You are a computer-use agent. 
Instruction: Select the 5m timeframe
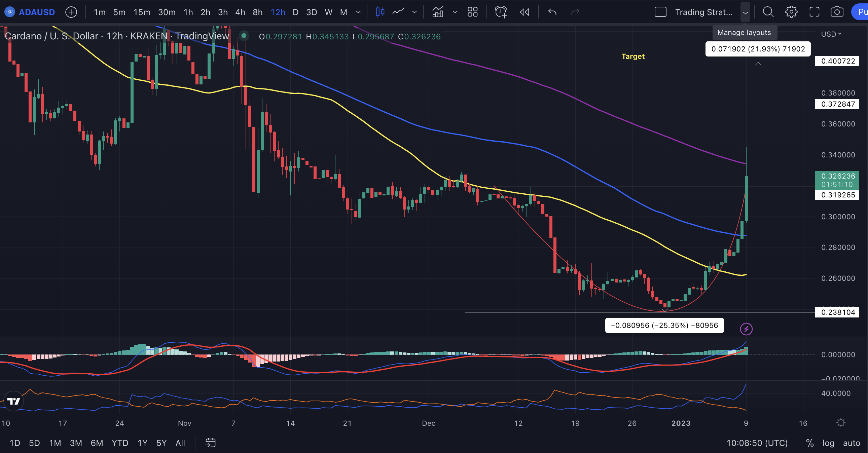pyautogui.click(x=119, y=12)
